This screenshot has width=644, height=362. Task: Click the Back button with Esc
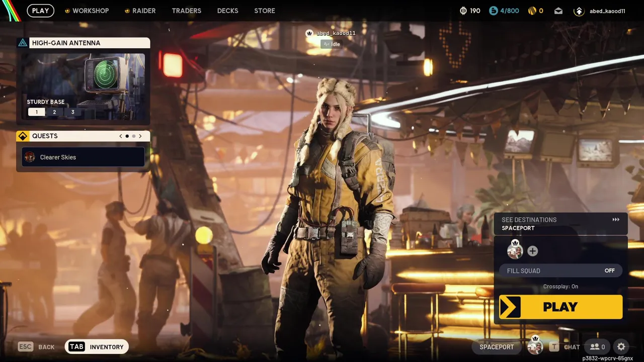tap(36, 347)
